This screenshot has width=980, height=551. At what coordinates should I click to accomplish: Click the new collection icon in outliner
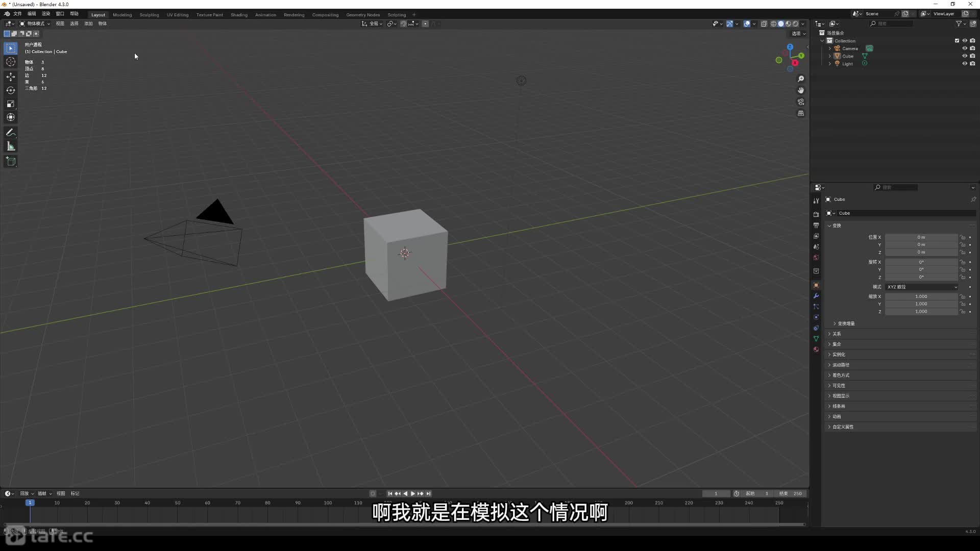pos(973,23)
